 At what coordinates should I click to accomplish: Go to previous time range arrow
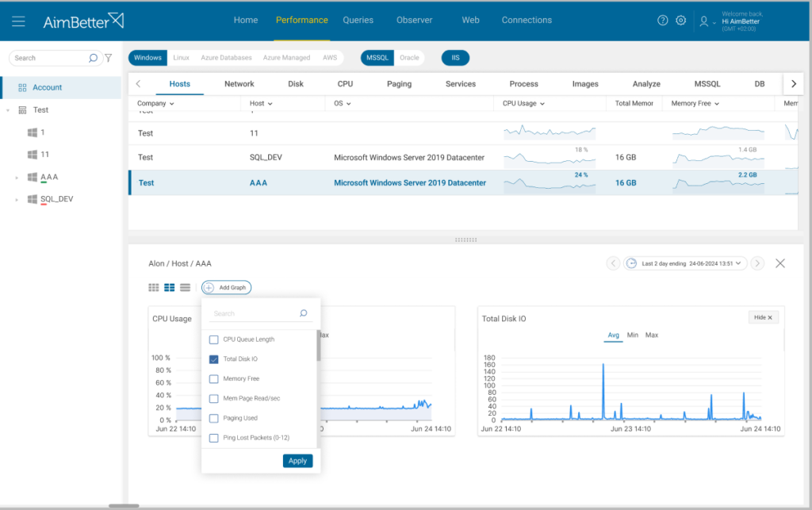(613, 263)
